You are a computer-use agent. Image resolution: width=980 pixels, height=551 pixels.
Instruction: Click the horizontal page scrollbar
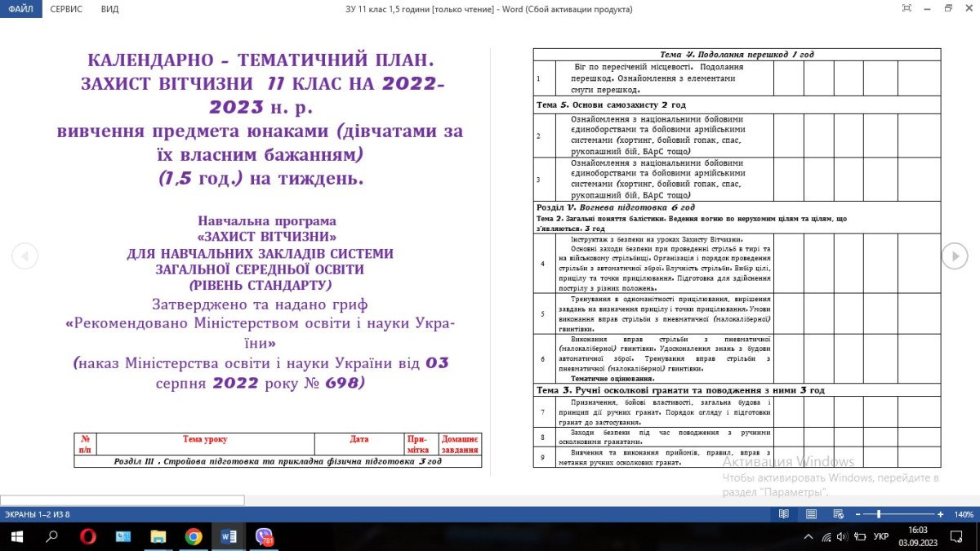pos(122,500)
